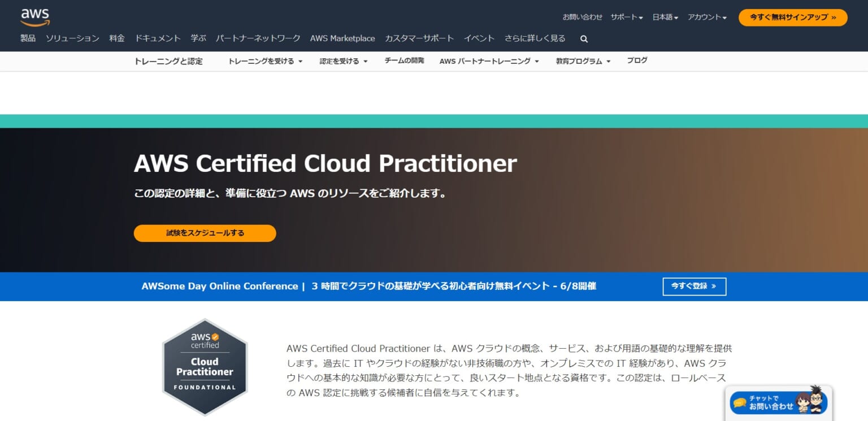
Task: Click the ブログ navigation item
Action: (x=637, y=60)
